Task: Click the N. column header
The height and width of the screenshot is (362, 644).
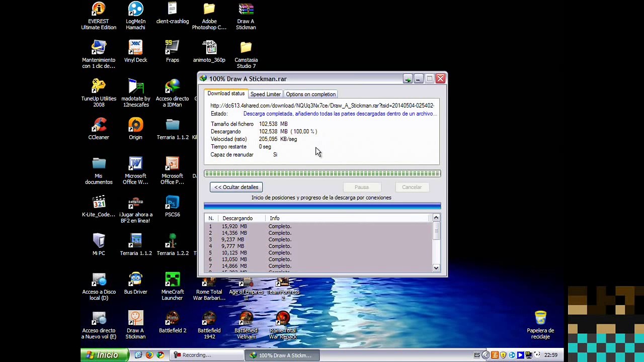Action: tap(211, 218)
